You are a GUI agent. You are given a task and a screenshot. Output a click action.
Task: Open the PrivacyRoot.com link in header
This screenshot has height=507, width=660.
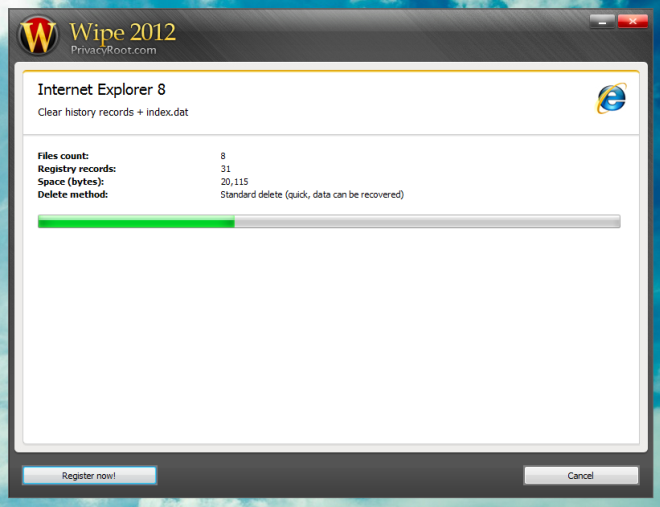pyautogui.click(x=114, y=50)
